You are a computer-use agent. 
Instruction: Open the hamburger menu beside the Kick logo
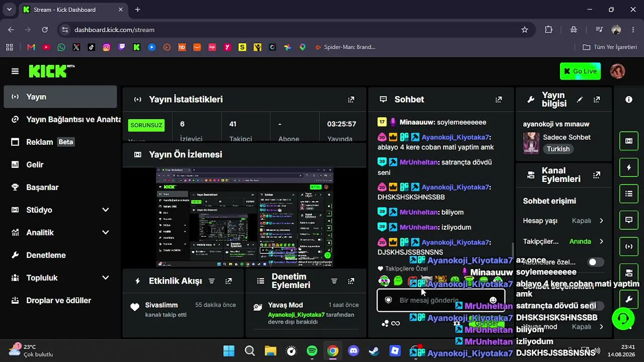15,71
